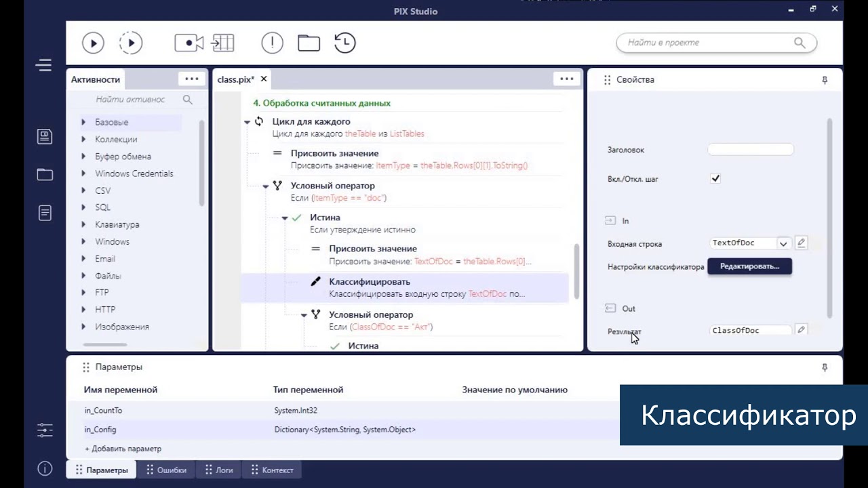Click the document icon in the left sidebar
The width and height of the screenshot is (868, 488).
click(45, 213)
